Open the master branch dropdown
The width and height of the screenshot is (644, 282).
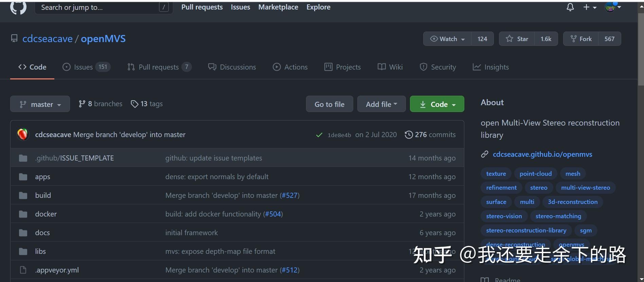pos(40,104)
